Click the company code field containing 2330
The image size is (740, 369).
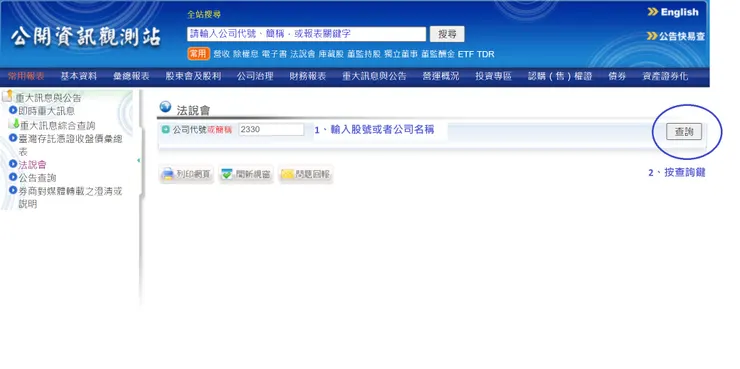tap(271, 129)
